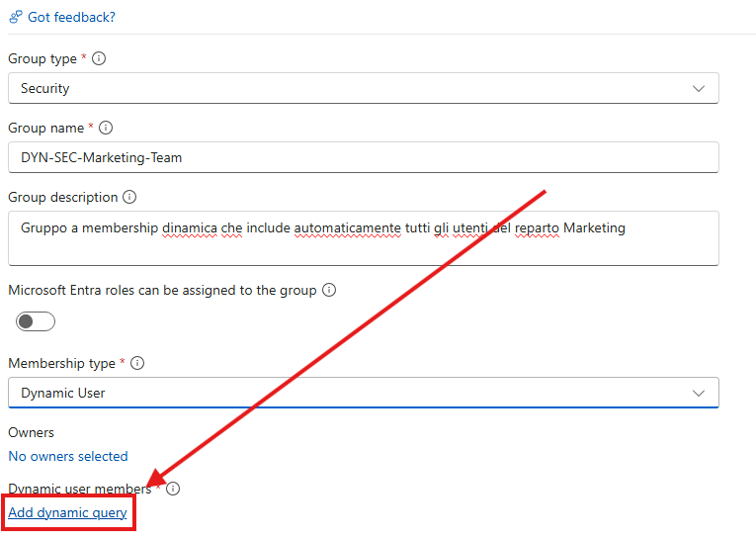Image resolution: width=756 pixels, height=539 pixels.
Task: Click the Membership type label text
Action: click(61, 363)
